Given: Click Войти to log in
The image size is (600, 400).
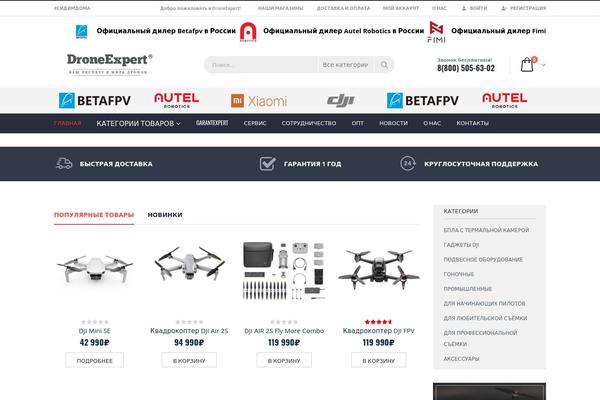Looking at the screenshot, I should [478, 8].
